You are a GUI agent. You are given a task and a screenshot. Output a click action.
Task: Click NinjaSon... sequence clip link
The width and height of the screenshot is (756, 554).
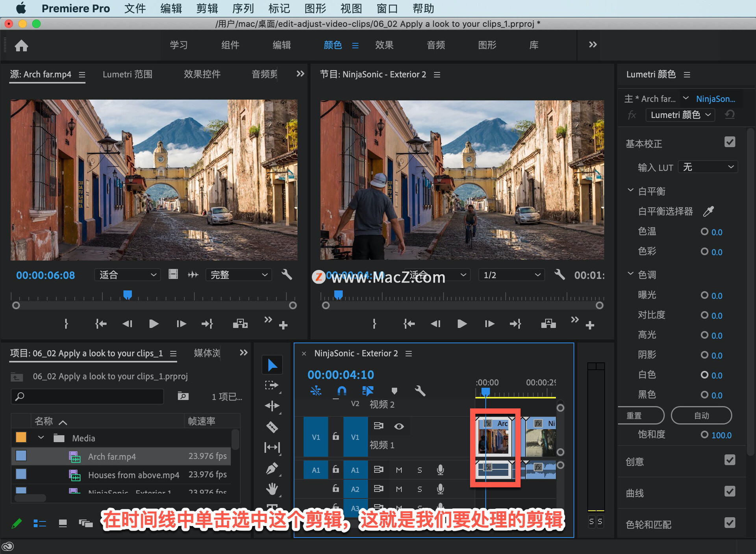pyautogui.click(x=715, y=99)
